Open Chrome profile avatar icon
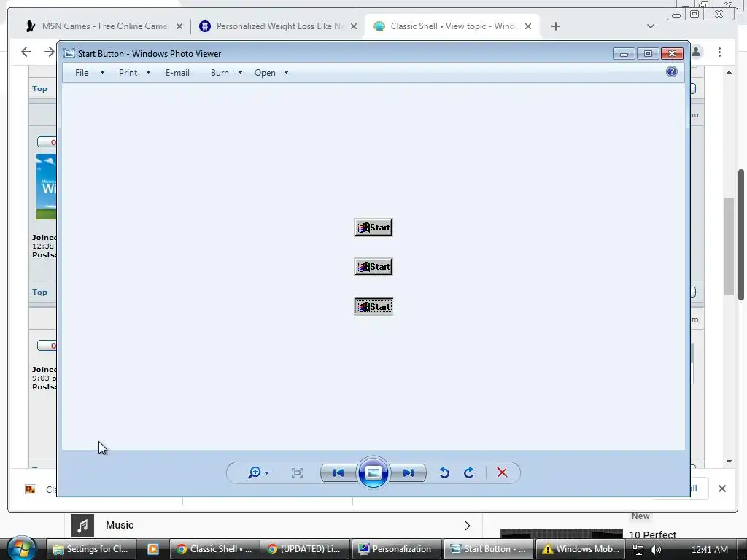Viewport: 747px width, 560px height. click(697, 52)
